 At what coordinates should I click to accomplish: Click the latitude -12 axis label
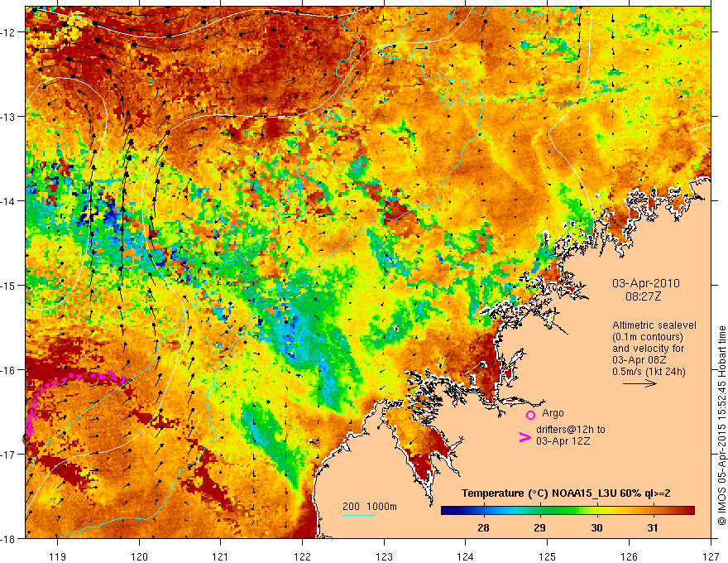8,32
